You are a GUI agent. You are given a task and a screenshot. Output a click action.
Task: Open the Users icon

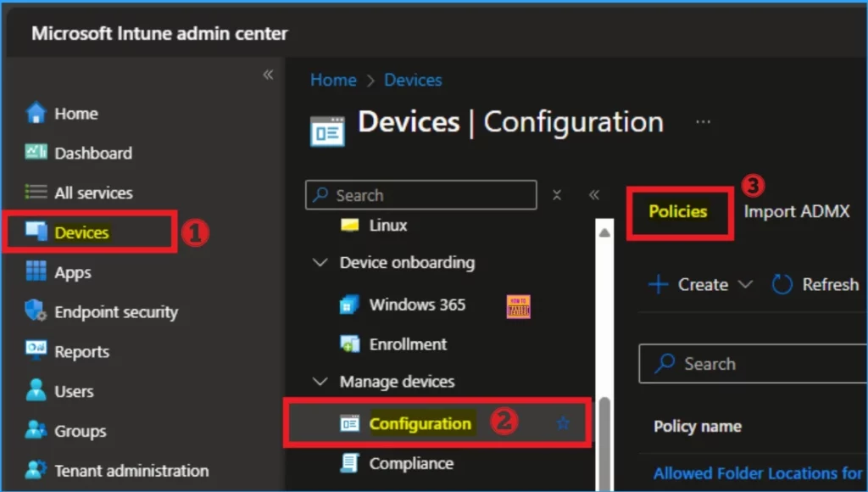pyautogui.click(x=36, y=390)
